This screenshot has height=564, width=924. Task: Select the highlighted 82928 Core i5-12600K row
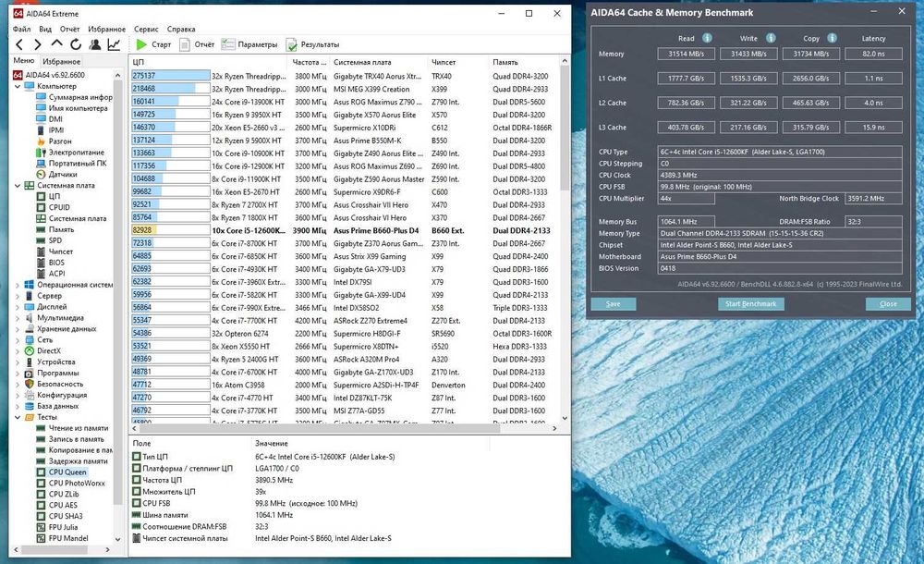[343, 230]
